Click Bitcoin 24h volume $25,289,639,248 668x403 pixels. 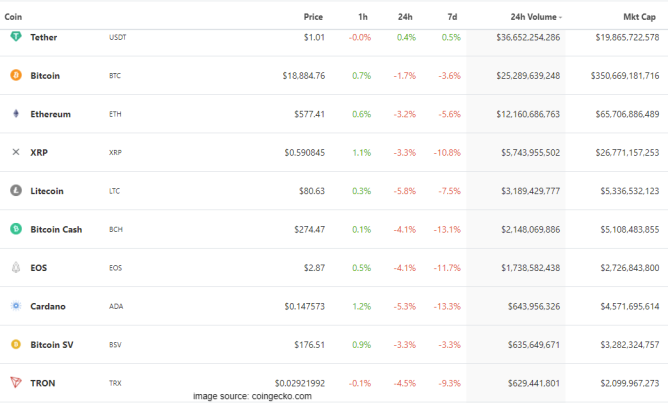(x=528, y=76)
